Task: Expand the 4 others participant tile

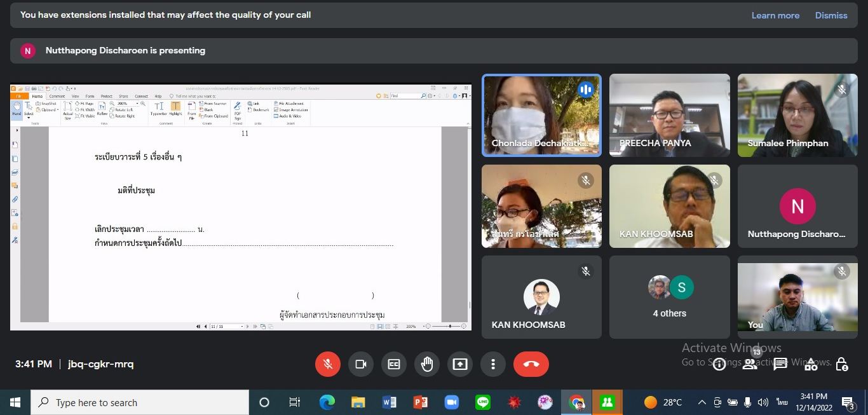Action: [x=669, y=297]
